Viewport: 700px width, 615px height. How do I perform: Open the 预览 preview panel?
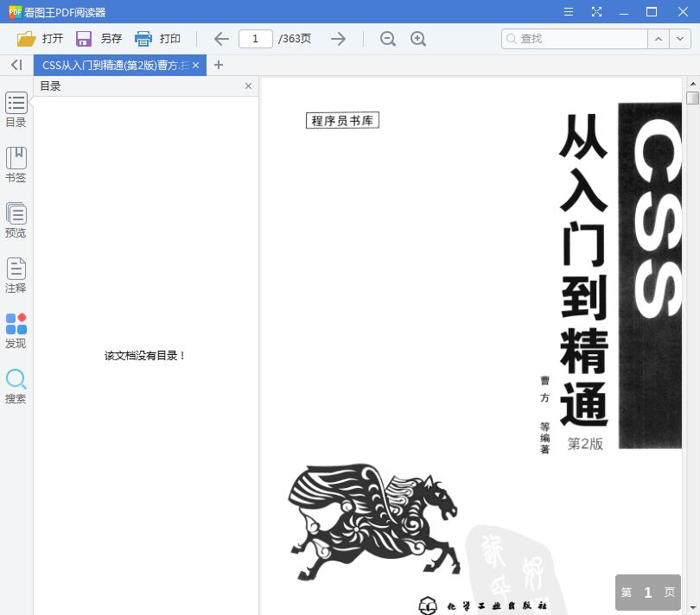coord(16,219)
